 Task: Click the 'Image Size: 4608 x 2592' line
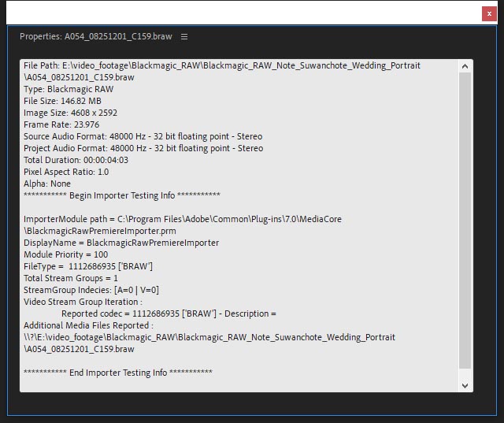click(x=70, y=113)
